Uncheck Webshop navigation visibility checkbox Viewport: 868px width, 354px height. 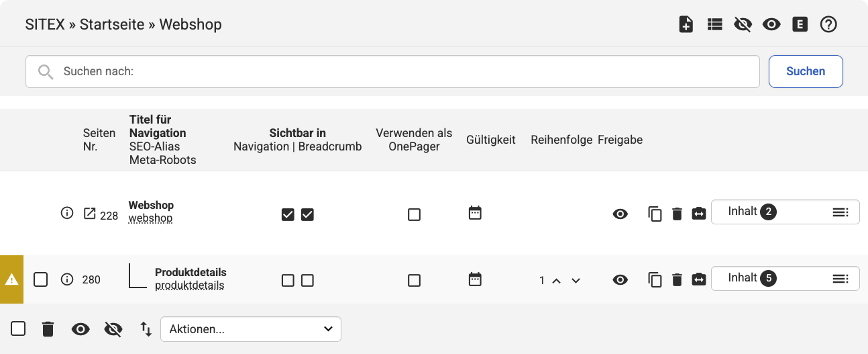pos(288,215)
